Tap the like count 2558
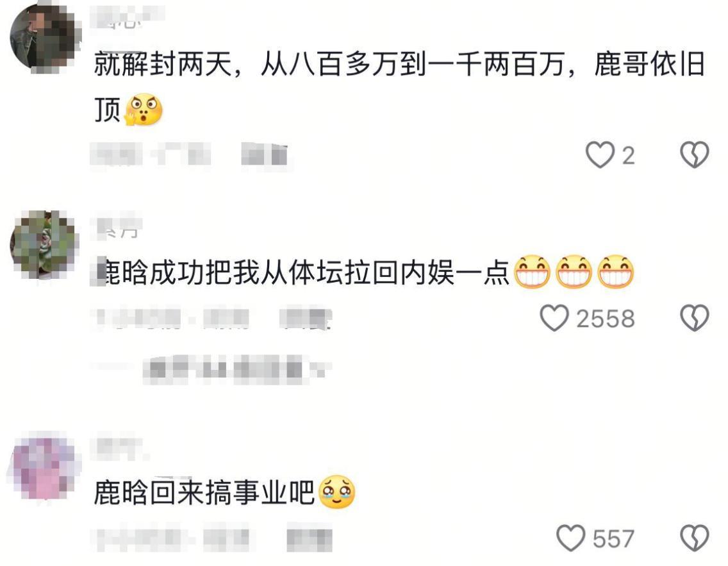The width and height of the screenshot is (728, 566). click(606, 319)
